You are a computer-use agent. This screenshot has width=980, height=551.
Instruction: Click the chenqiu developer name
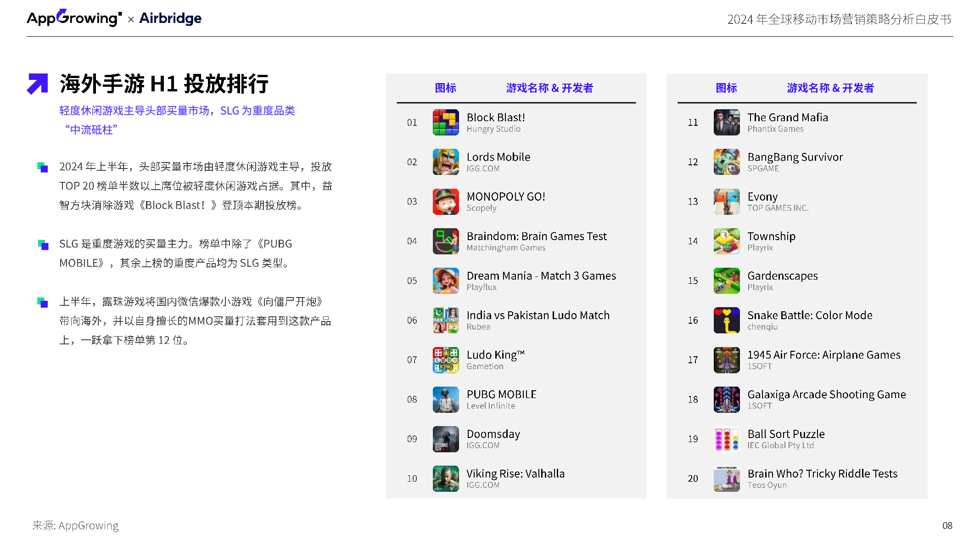tap(762, 326)
